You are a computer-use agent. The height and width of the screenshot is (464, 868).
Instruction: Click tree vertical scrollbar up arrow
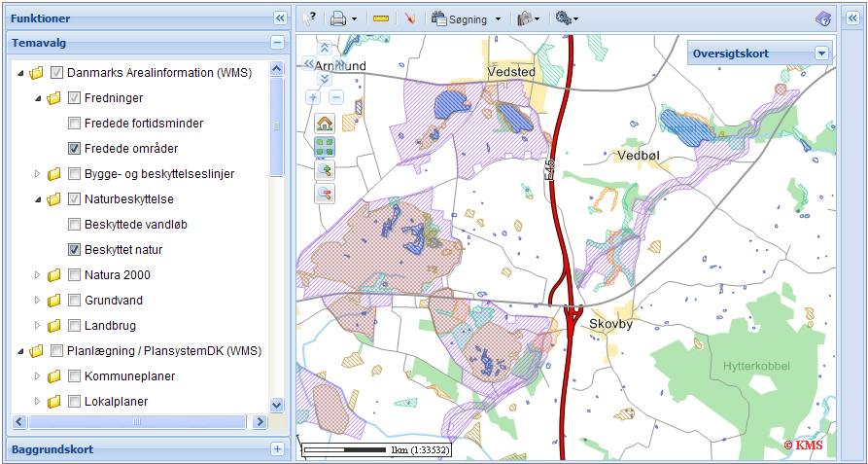point(277,69)
